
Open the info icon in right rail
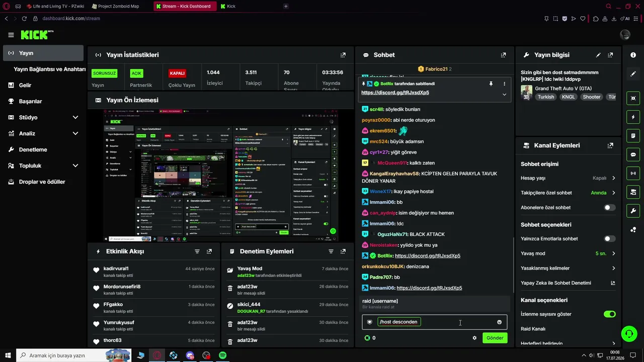pos(633,55)
